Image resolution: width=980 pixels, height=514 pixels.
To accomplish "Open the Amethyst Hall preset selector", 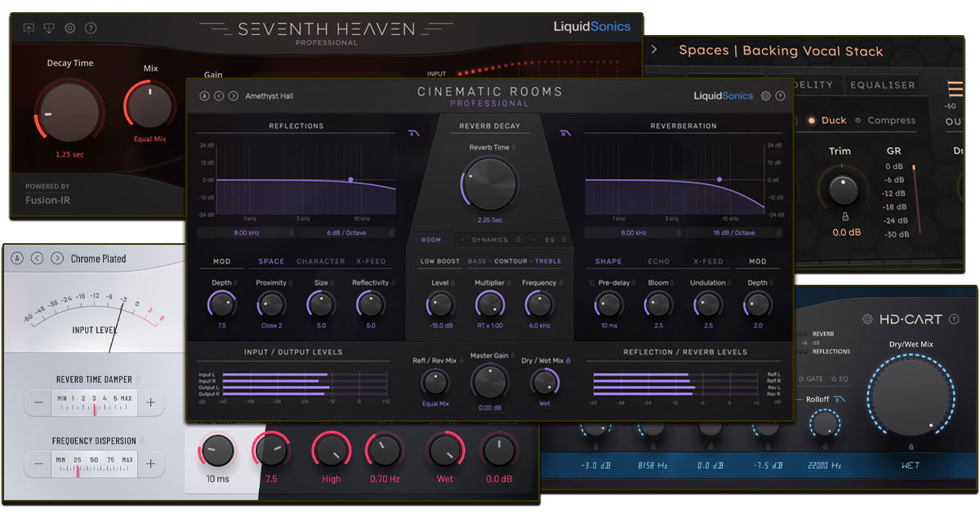I will (269, 96).
